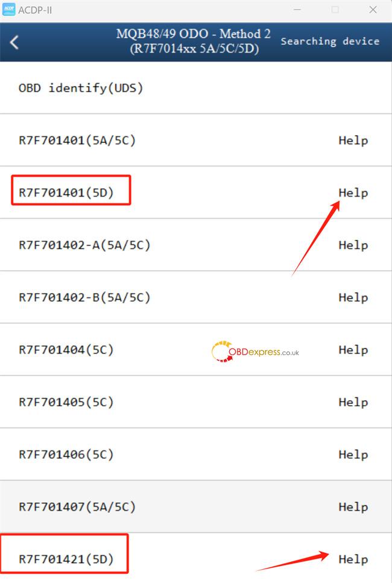Click the Searching device status text
Viewport: 392px width, 583px height.
(x=330, y=41)
